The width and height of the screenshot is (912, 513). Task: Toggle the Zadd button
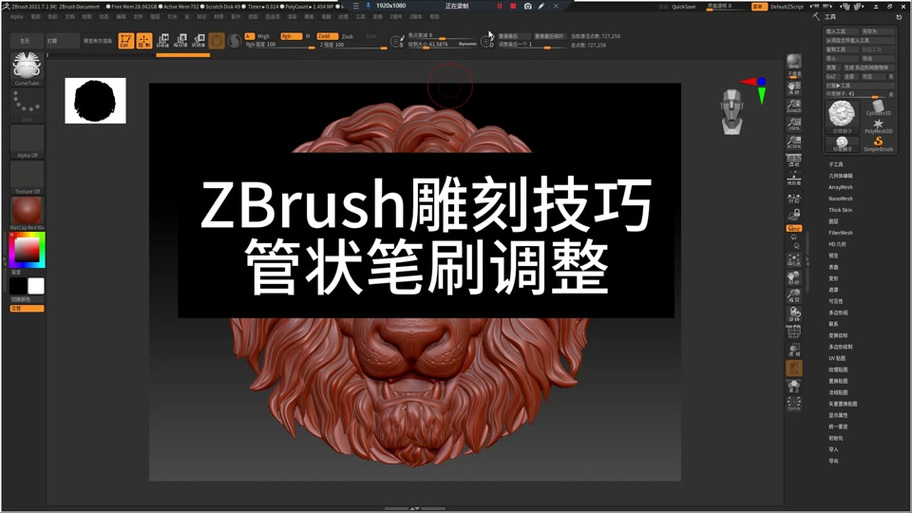click(x=326, y=36)
